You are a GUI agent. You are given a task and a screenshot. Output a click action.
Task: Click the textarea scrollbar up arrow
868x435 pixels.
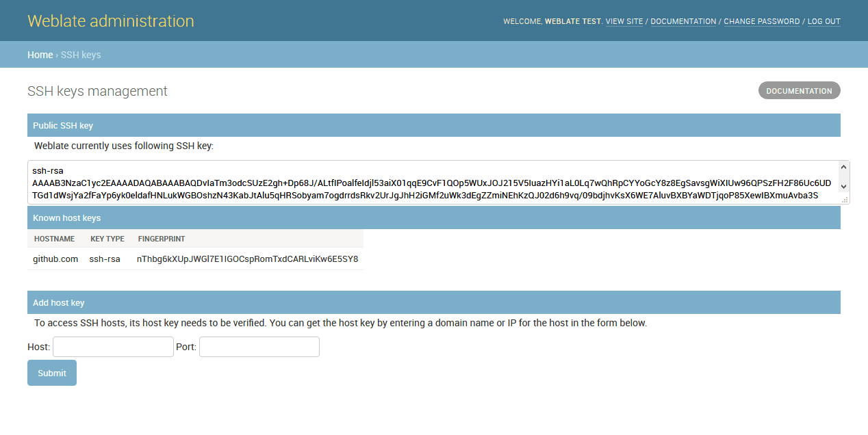(844, 166)
